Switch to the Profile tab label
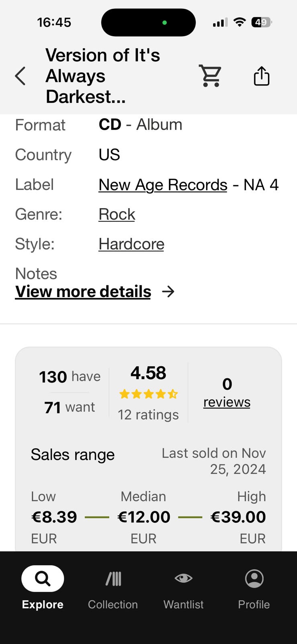Viewport: 297px width, 644px height. pyautogui.click(x=254, y=604)
